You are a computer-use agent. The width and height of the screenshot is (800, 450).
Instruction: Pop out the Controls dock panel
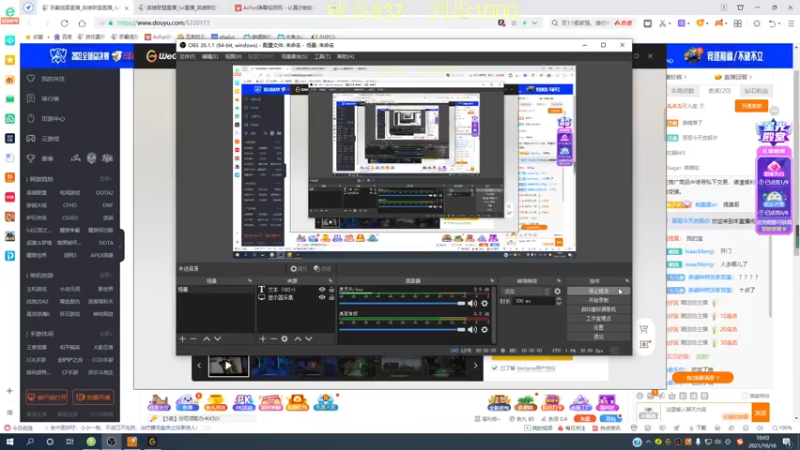[x=627, y=281]
